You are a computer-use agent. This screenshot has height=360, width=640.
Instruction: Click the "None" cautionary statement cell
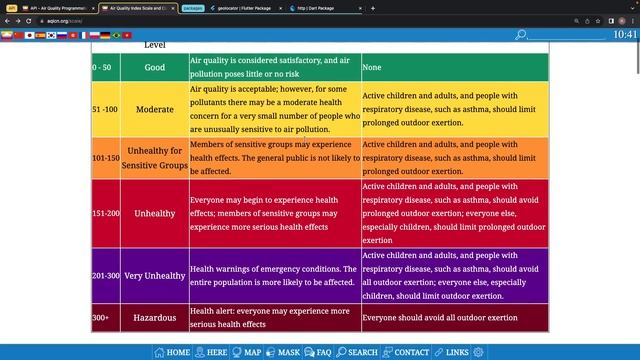(x=455, y=67)
